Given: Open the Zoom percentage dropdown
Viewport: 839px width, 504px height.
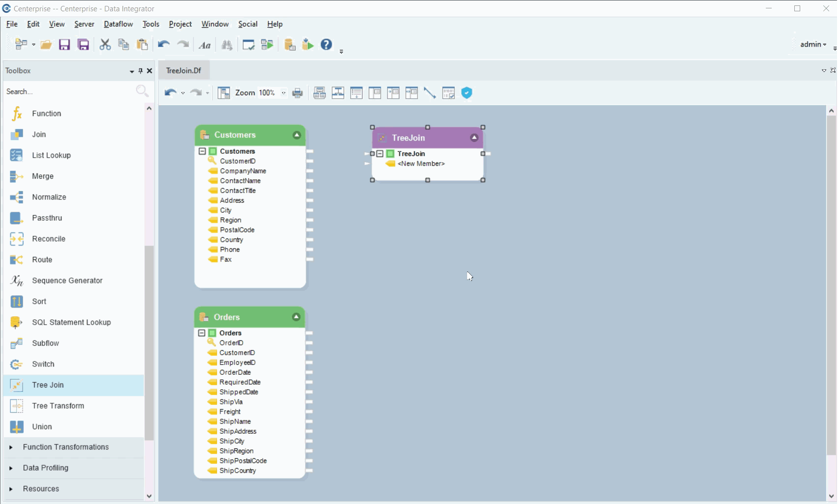Looking at the screenshot, I should [x=283, y=93].
